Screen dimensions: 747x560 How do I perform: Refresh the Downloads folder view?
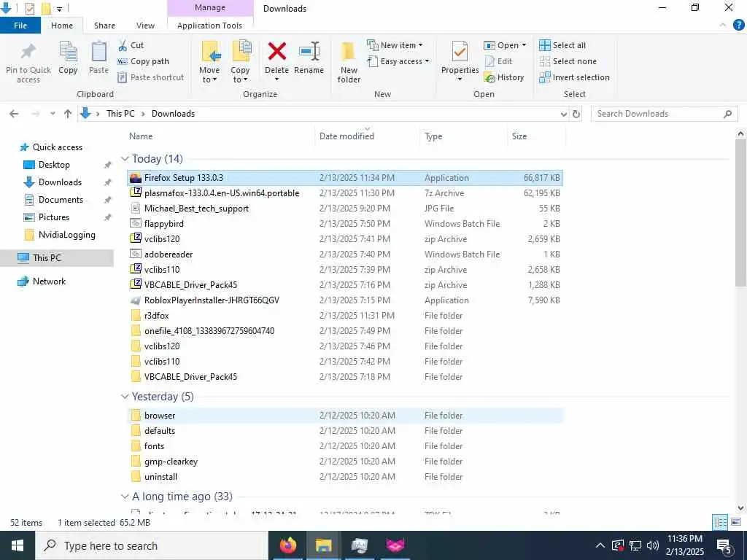(576, 114)
